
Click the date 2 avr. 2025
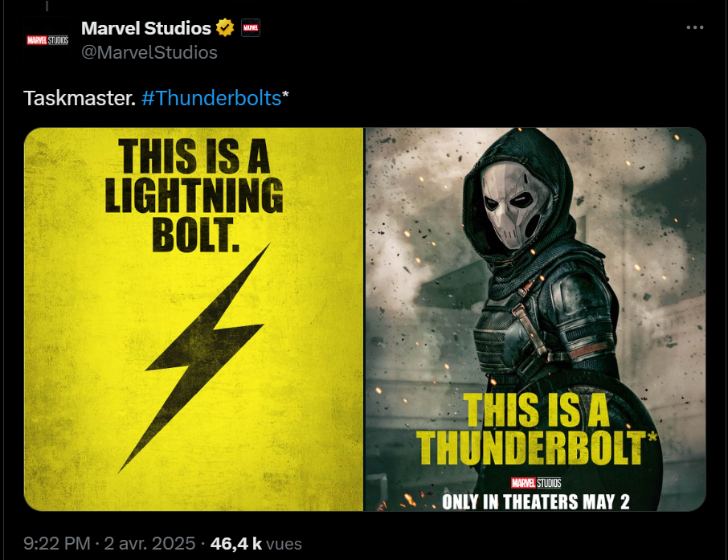tap(149, 543)
